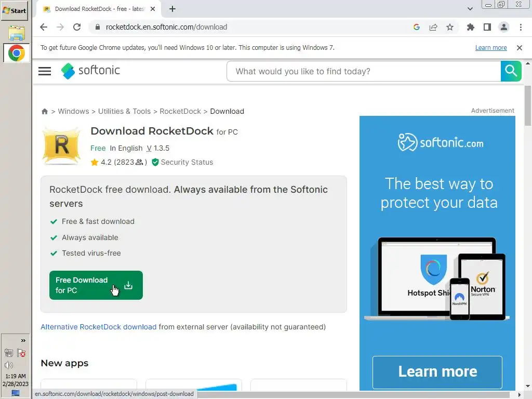The image size is (532, 399).
Task: Click the Google icon in address bar
Action: [x=417, y=27]
